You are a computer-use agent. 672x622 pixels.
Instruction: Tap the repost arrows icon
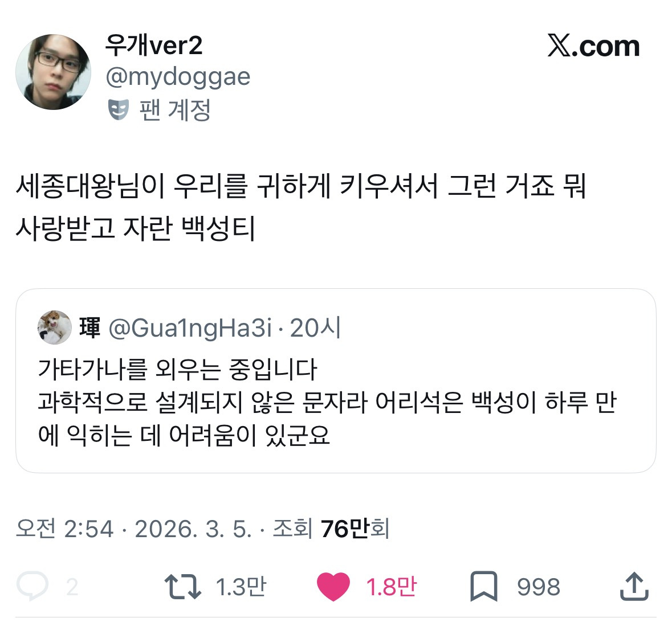(183, 587)
